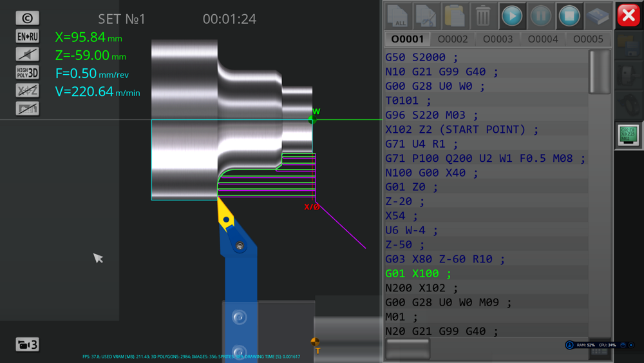Click the code line G71 U4 R1

pos(421,144)
